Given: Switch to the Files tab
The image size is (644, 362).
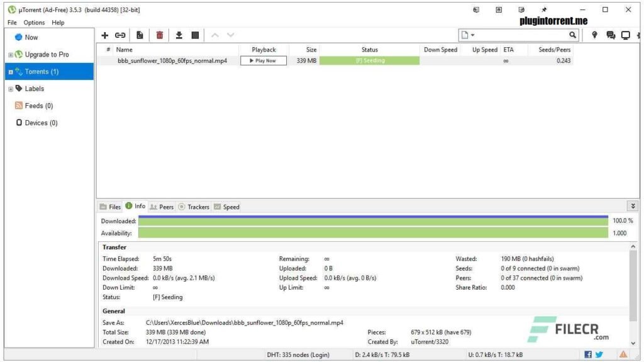Looking at the screenshot, I should (111, 207).
